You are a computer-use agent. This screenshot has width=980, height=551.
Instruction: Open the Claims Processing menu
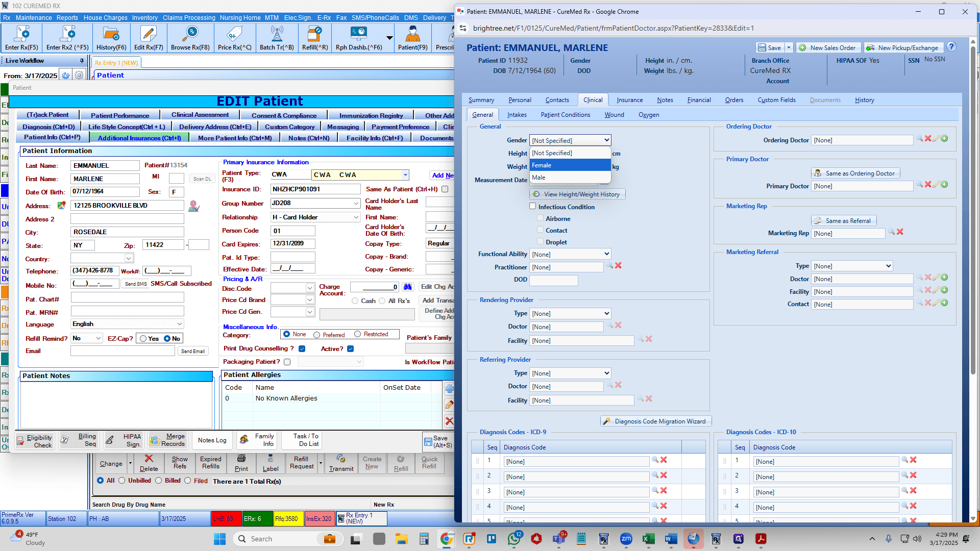click(189, 17)
